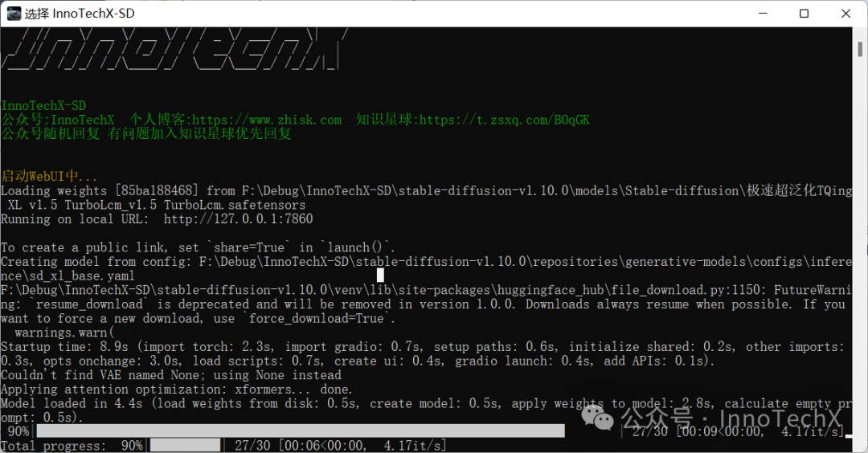Click 'TurboLcm.safetensors' file name text
Image resolution: width=868 pixels, height=453 pixels.
[234, 205]
